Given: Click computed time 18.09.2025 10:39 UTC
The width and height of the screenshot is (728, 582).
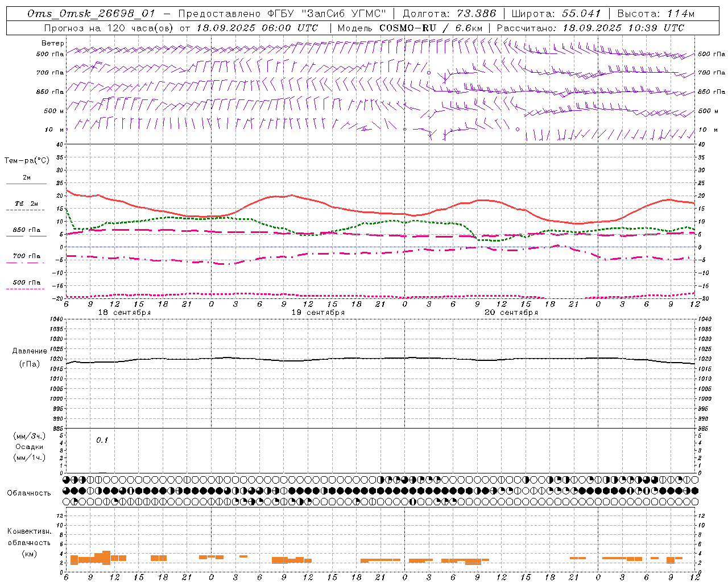Looking at the screenshot, I should pos(623,28).
